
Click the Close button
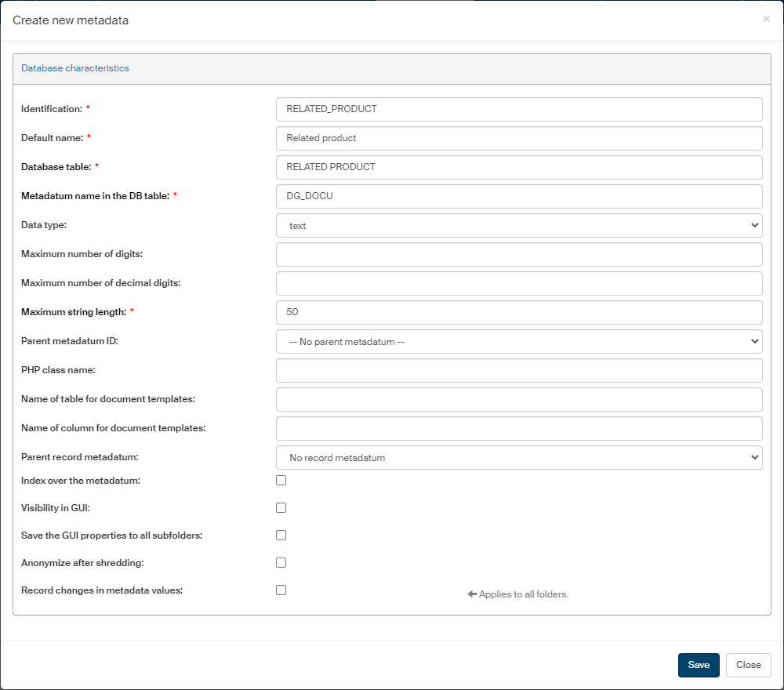pos(748,665)
